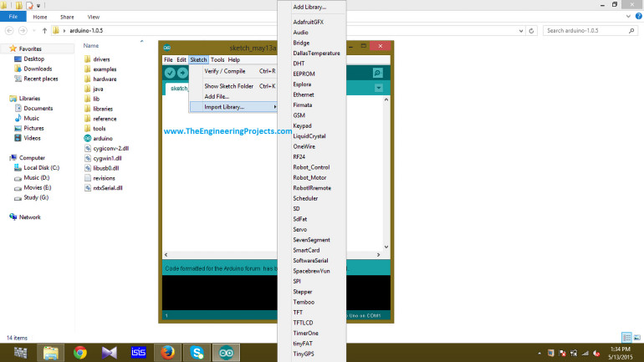Screen dimensions: 644x362
Task: Open the sketch tab dropdown arrow
Action: [x=378, y=88]
